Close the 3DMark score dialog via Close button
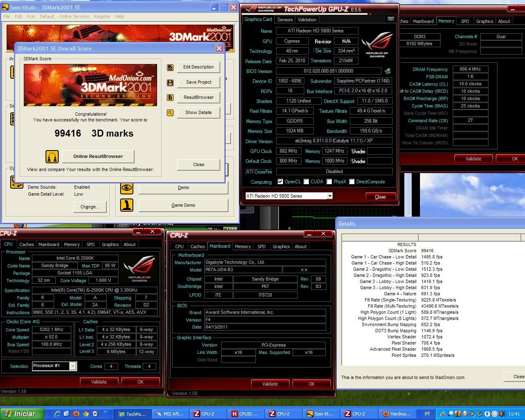The image size is (525, 420). (x=199, y=164)
